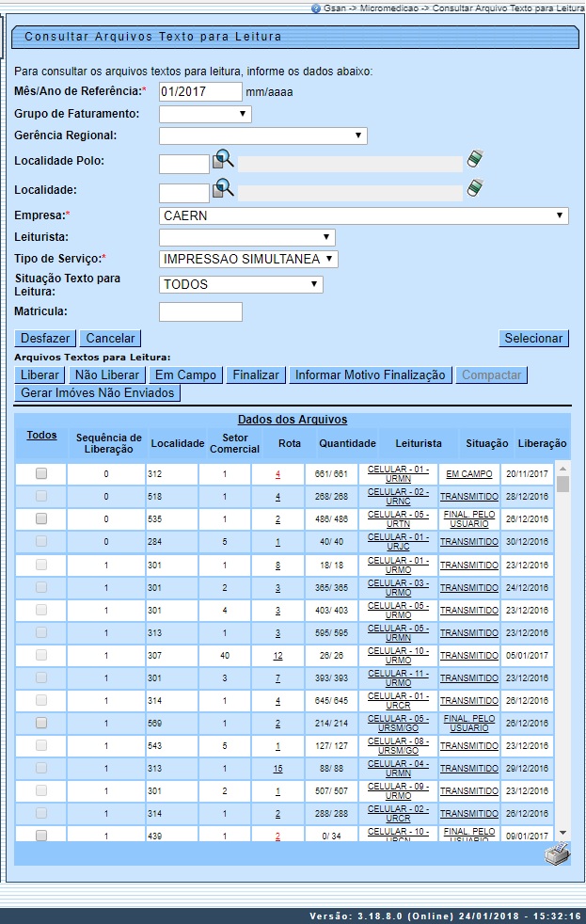
Task: Click the table scrollbar down arrow
Action: point(562,833)
